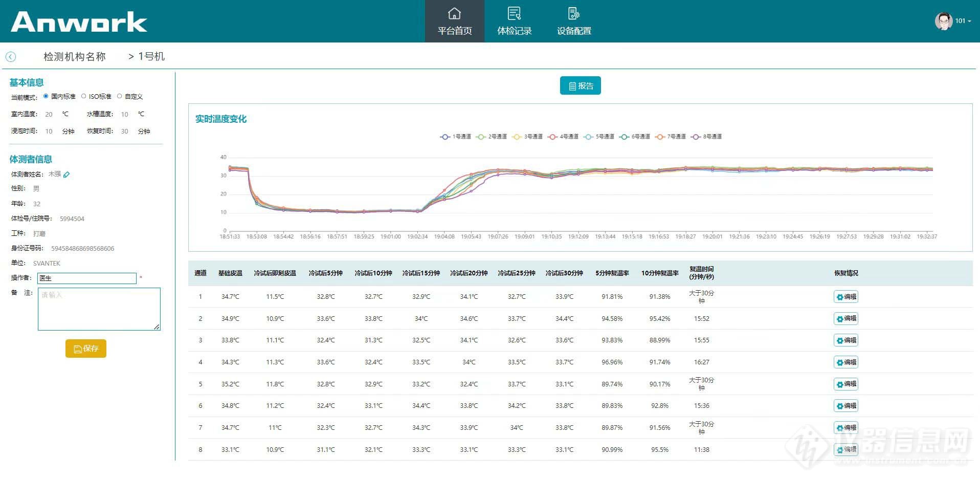980x478 pixels.
Task: Click 体测者信息 section heading
Action: pos(31,160)
